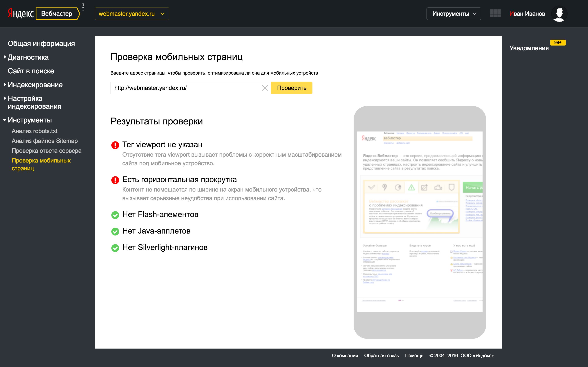Select Проверка мобильных страниц item
The image size is (588, 367).
pos(41,164)
